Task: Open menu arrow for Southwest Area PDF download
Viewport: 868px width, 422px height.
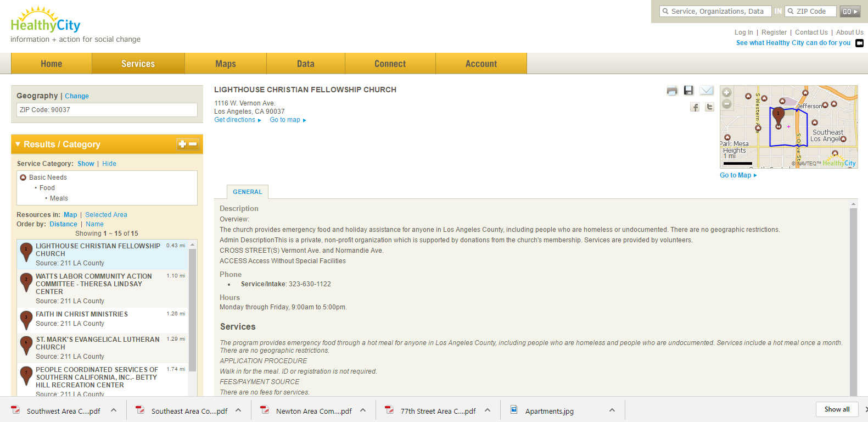Action: (x=114, y=410)
